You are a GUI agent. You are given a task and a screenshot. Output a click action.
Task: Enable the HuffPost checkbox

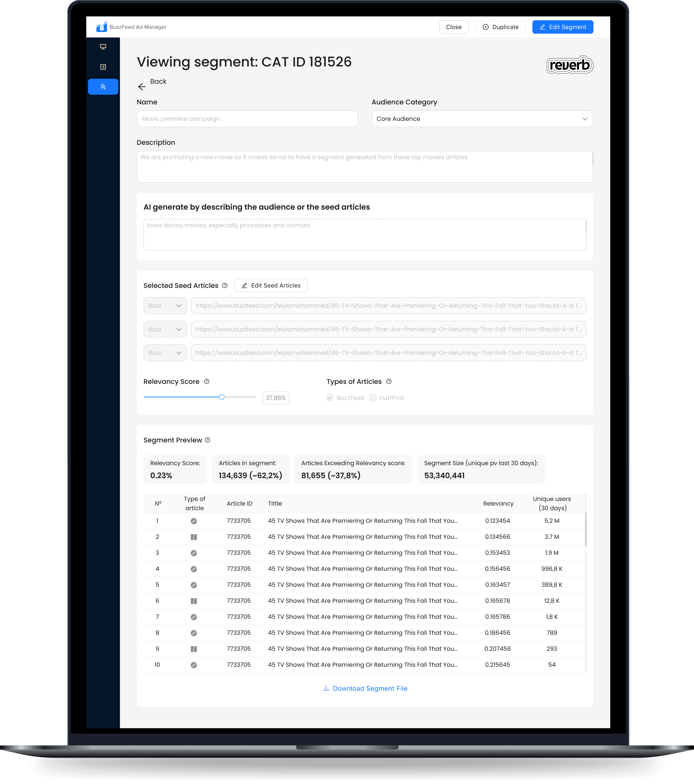pyautogui.click(x=373, y=398)
